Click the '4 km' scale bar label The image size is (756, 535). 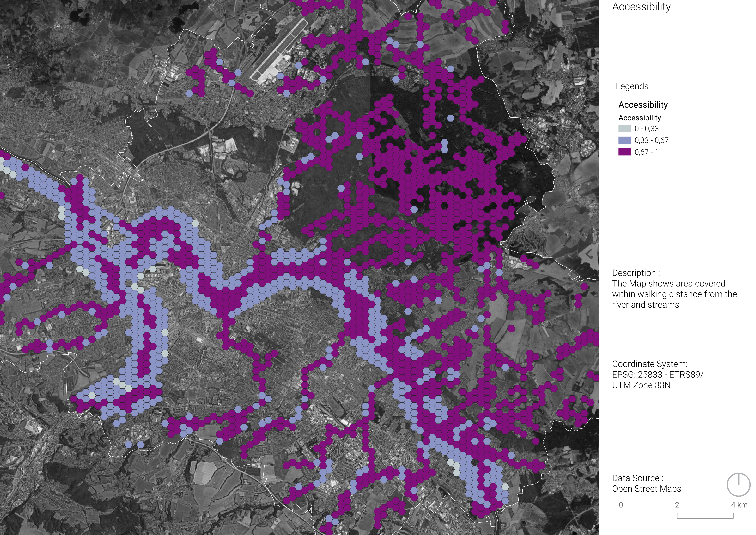pyautogui.click(x=739, y=505)
